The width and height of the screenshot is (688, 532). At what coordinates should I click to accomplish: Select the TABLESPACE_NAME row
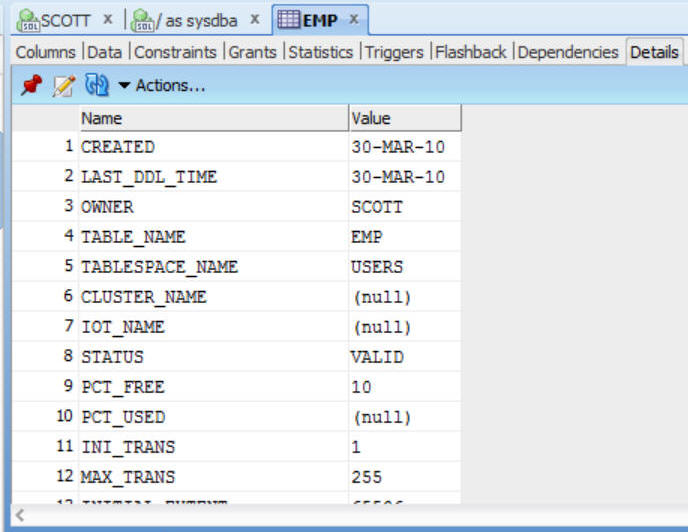point(159,267)
